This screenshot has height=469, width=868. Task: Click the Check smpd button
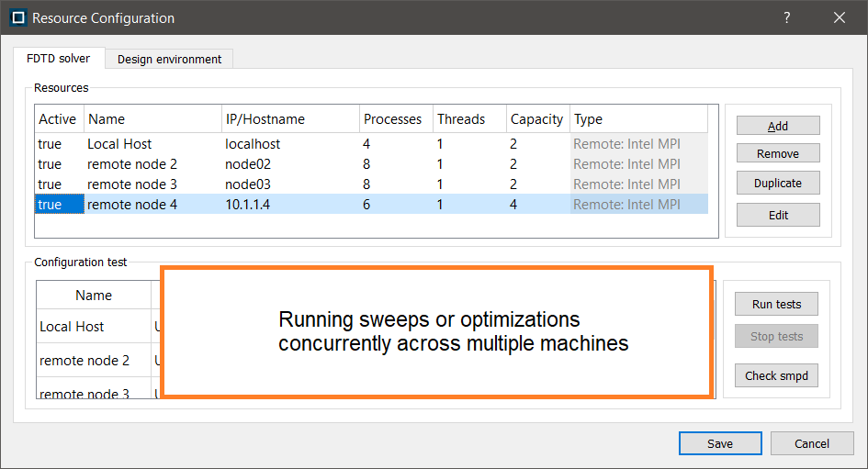(776, 374)
